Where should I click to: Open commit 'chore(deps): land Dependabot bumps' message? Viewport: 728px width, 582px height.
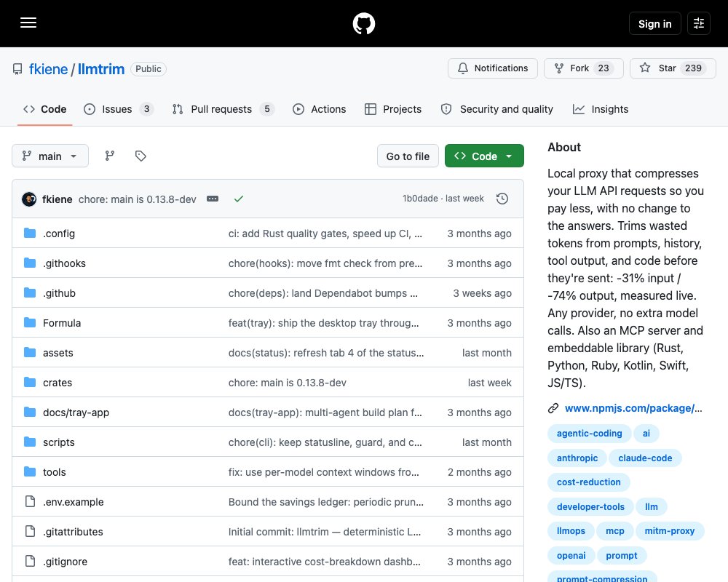tap(323, 293)
